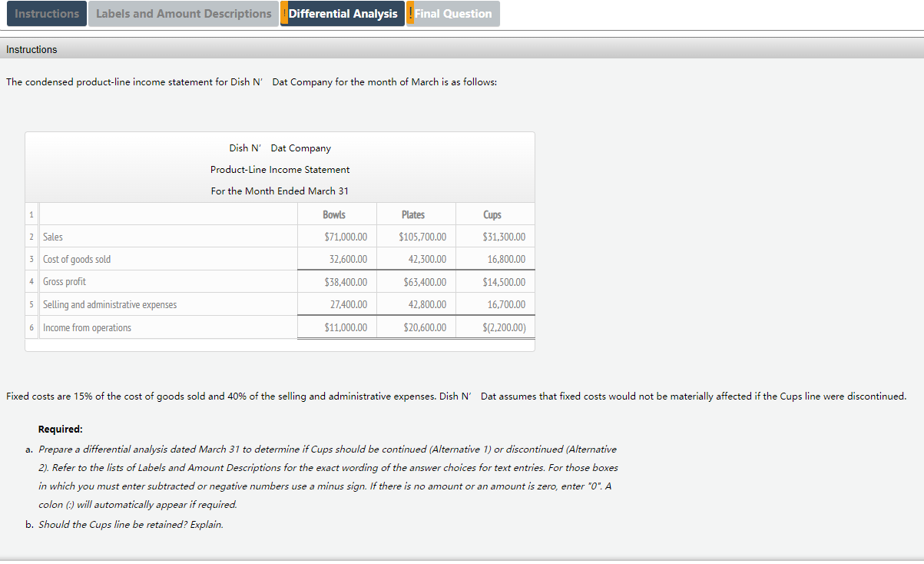The image size is (924, 564).
Task: Select row number 1 in the statement
Action: (x=31, y=214)
